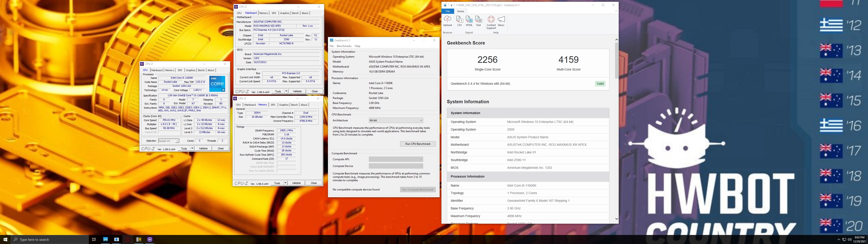Screen dimensions: 868x244
Task: Open About tab in CPU-Z CPU window
Action: point(211,70)
